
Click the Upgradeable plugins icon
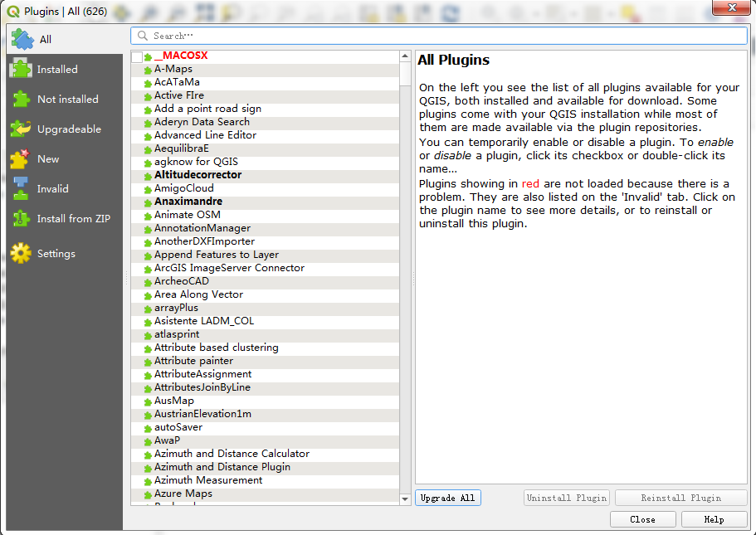click(x=21, y=129)
